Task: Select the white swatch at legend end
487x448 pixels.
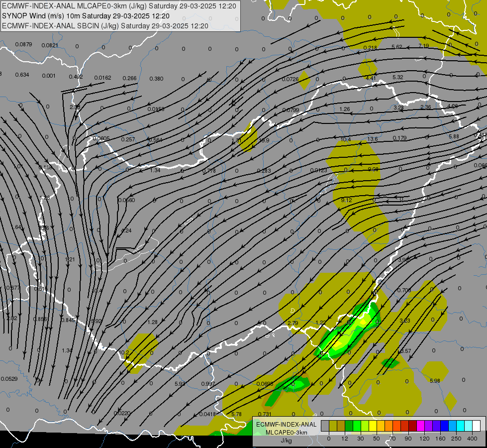Action: pos(477,426)
